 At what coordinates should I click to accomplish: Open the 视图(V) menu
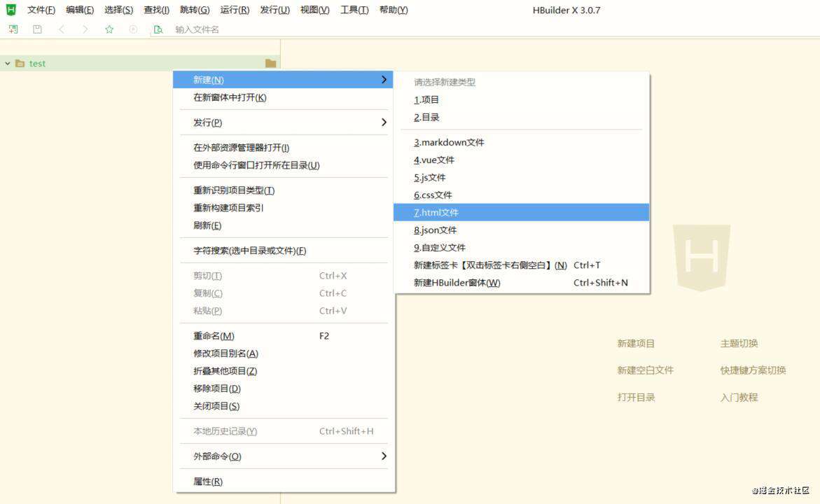(x=315, y=10)
